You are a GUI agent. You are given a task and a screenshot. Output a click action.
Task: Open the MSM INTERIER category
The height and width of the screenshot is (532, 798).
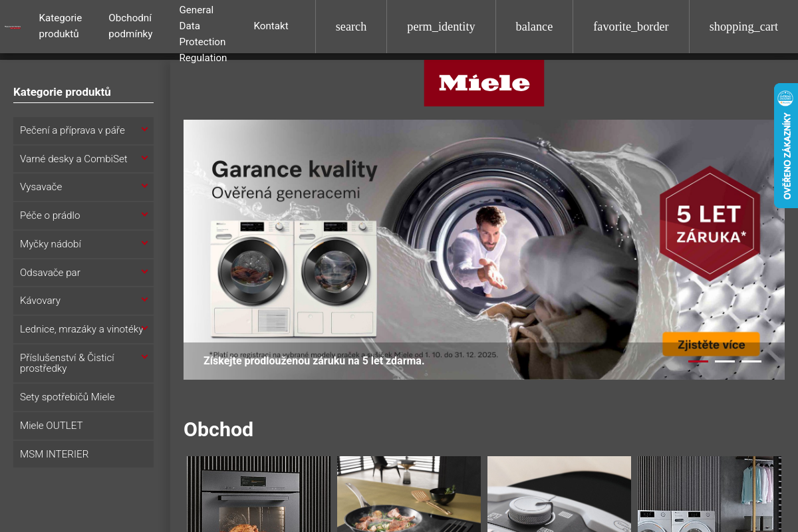(x=83, y=454)
